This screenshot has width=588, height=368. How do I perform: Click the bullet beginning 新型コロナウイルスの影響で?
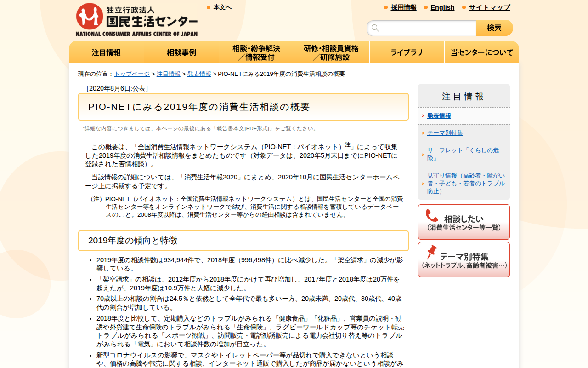[x=250, y=360]
